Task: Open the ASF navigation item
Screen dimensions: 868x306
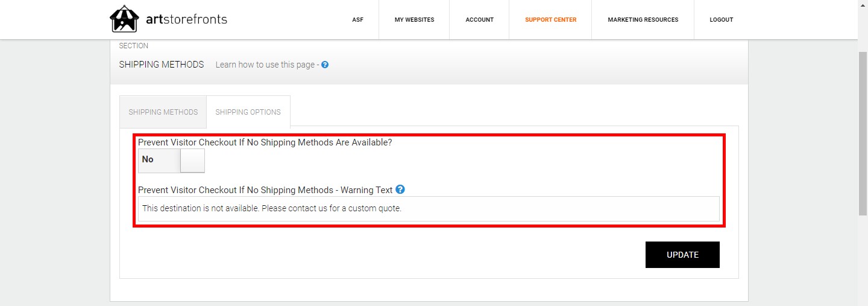Action: pyautogui.click(x=357, y=20)
